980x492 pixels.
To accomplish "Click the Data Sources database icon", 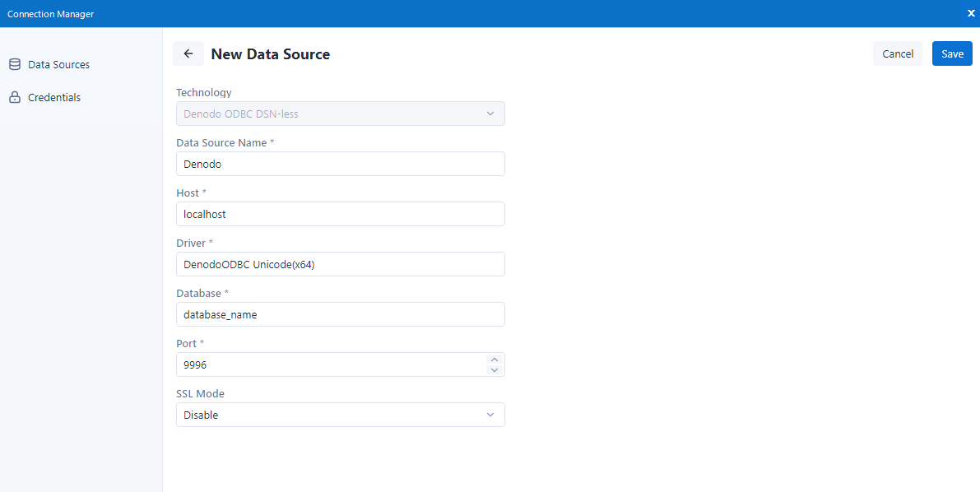I will [x=14, y=64].
